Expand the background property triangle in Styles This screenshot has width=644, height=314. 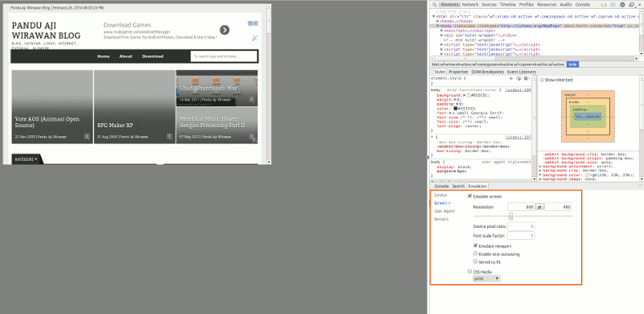click(464, 95)
